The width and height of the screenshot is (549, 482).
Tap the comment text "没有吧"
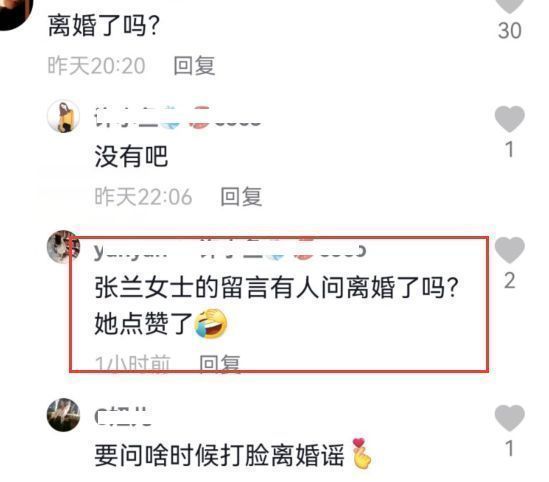tap(131, 156)
